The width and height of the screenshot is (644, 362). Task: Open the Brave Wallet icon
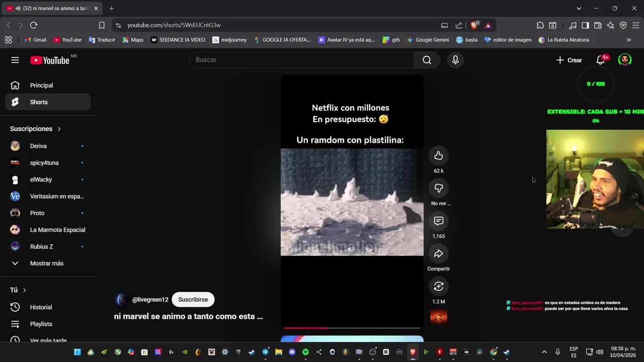tap(598, 25)
